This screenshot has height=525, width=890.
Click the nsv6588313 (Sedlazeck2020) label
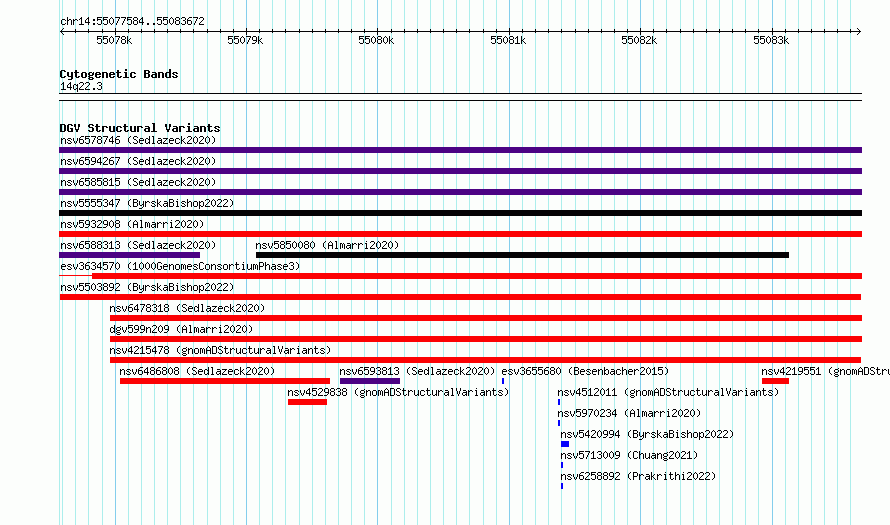(x=138, y=245)
